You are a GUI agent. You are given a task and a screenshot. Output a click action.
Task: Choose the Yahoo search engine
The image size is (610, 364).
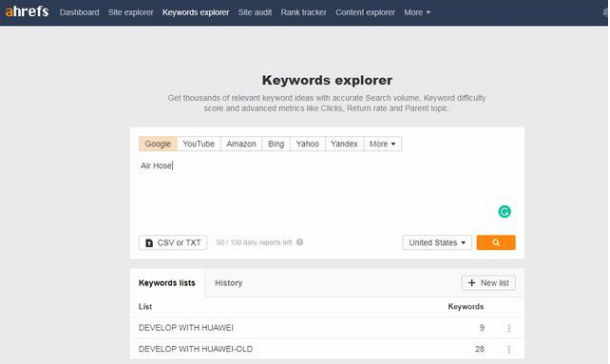click(307, 144)
